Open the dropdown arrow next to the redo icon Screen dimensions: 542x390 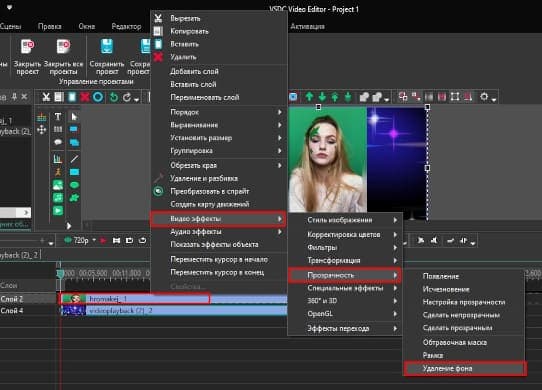[x=137, y=100]
